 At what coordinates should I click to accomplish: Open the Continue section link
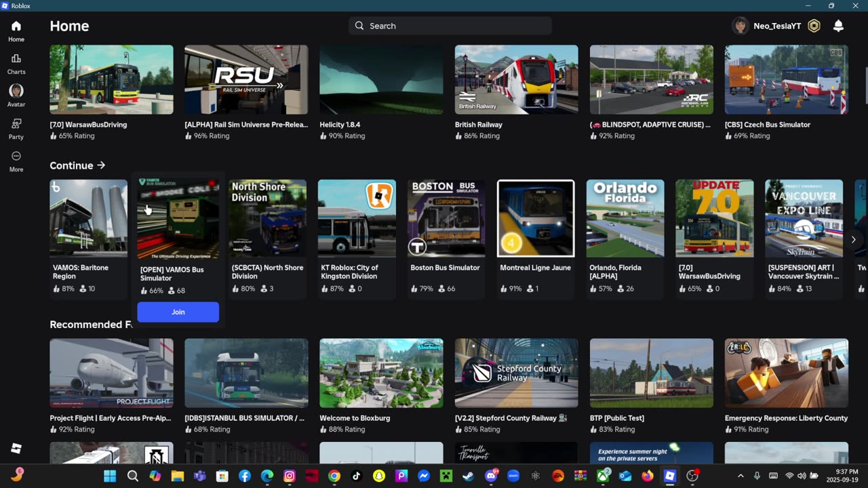[77, 165]
